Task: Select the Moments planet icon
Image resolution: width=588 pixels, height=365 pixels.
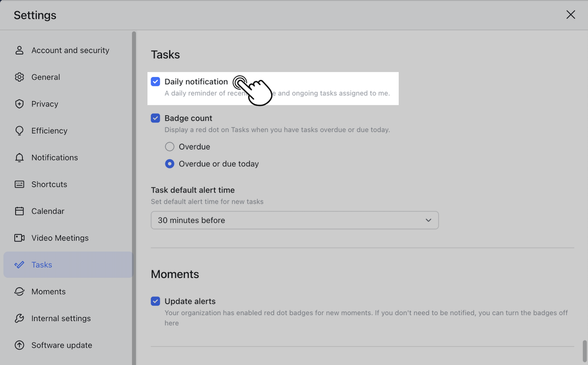Action: pos(19,292)
